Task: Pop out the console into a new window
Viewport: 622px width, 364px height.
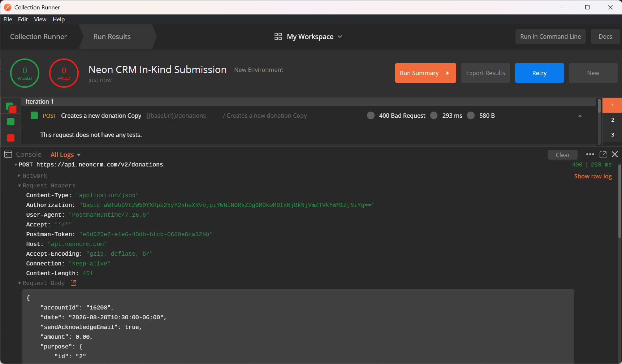Action: 603,155
